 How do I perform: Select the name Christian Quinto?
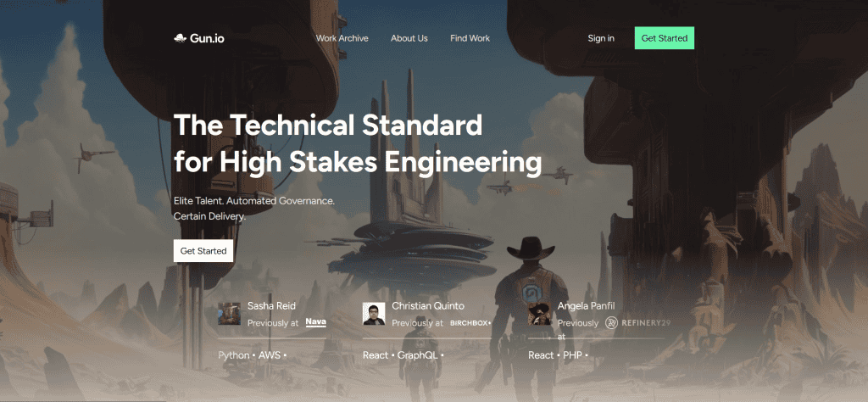tap(427, 305)
